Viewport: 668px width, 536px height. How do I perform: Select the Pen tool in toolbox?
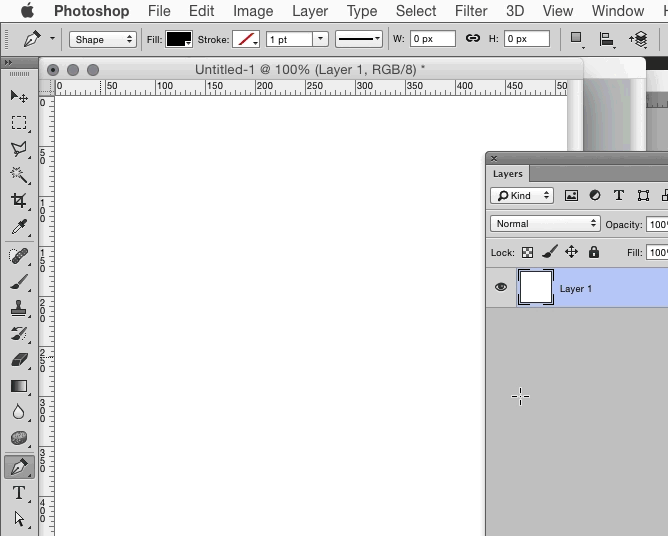[x=19, y=467]
